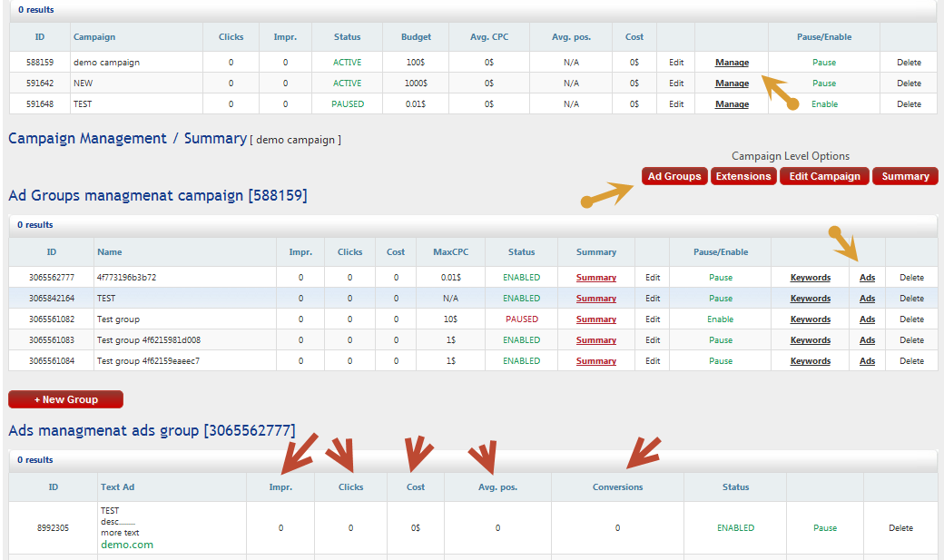Open Ads for ad group 3065842164

[867, 299]
